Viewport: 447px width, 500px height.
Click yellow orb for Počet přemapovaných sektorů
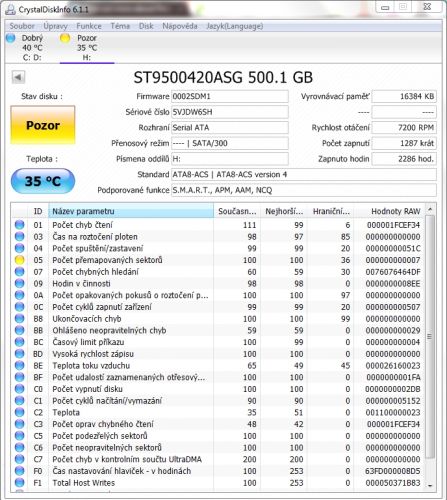click(x=20, y=260)
